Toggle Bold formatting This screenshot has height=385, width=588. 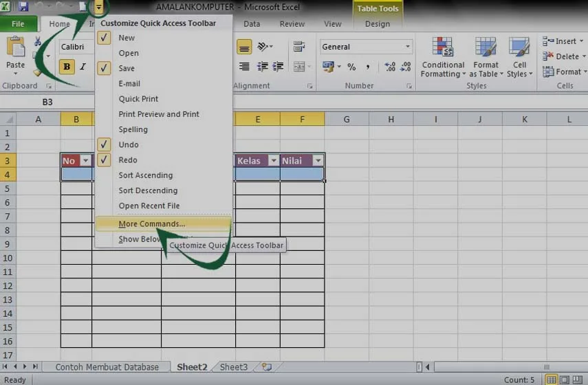coord(67,67)
